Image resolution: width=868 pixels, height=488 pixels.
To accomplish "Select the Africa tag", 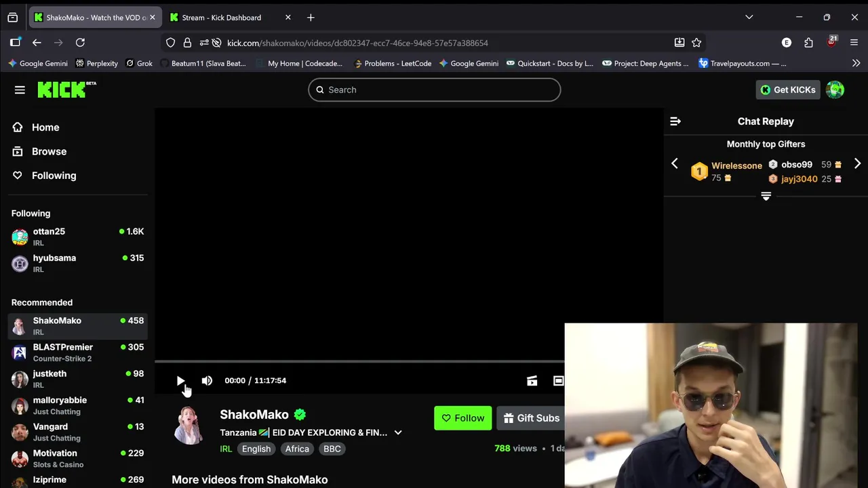I will tap(297, 449).
